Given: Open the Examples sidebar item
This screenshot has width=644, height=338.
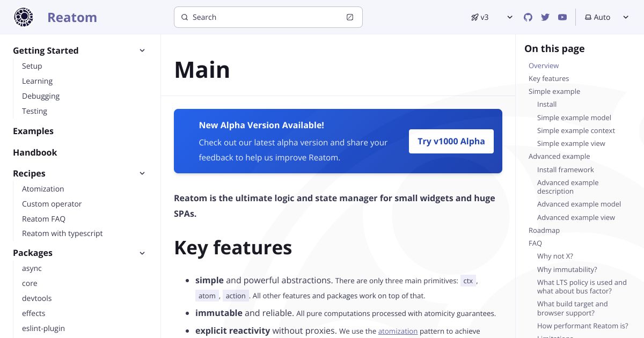Looking at the screenshot, I should coord(33,131).
